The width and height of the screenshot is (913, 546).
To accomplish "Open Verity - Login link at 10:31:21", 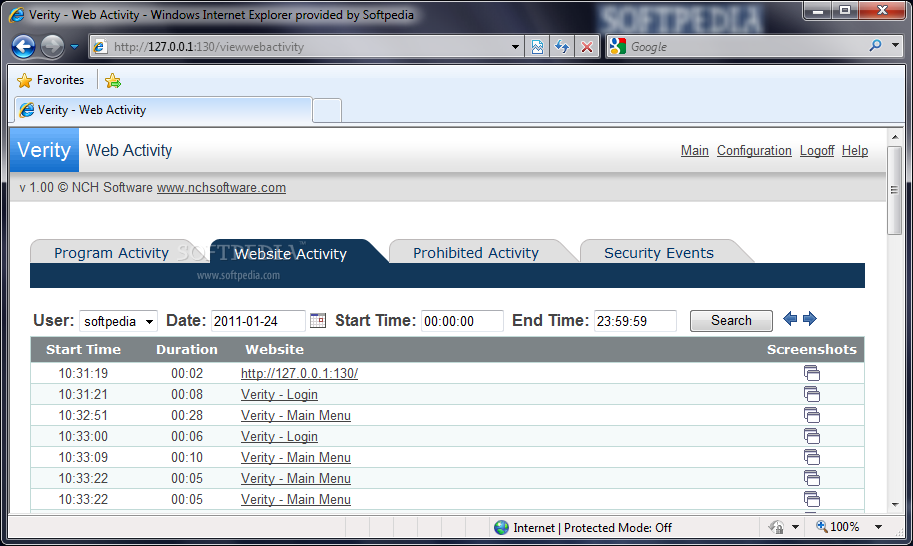I will (x=279, y=395).
